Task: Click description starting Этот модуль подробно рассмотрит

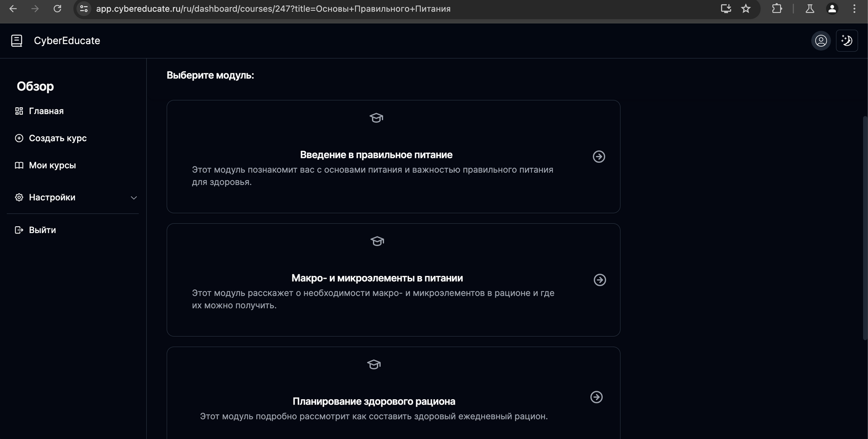Action: coord(374,417)
